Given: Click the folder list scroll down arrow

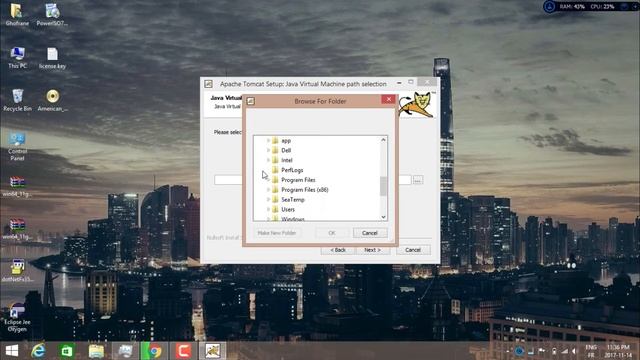Looking at the screenshot, I should click(x=383, y=217).
